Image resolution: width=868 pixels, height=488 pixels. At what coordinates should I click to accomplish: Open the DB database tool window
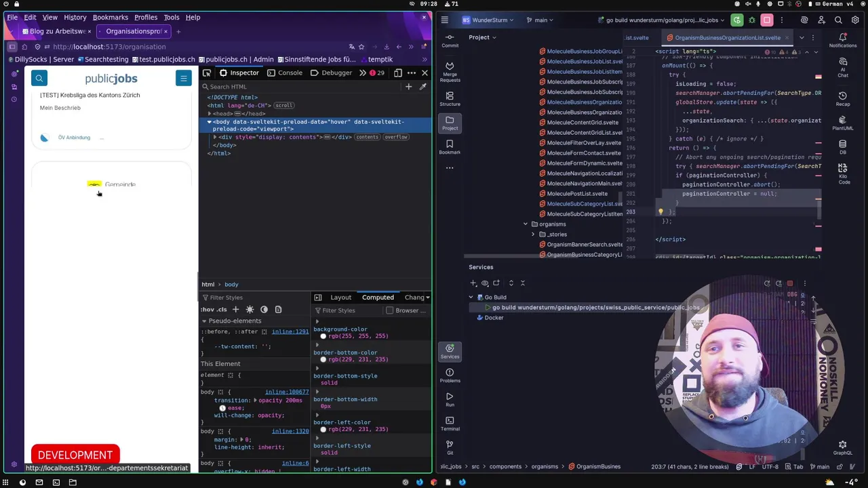point(843,146)
